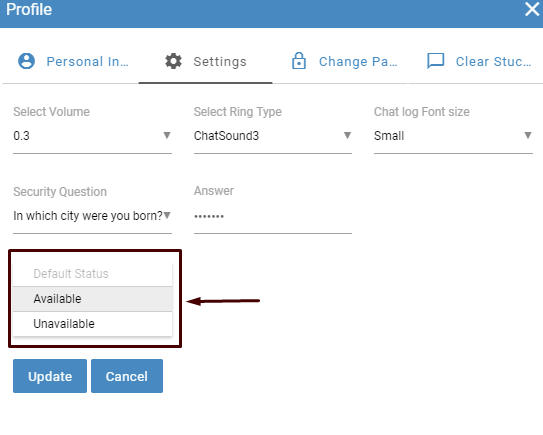Close the Profile dialog
The width and height of the screenshot is (543, 435).
coord(532,9)
